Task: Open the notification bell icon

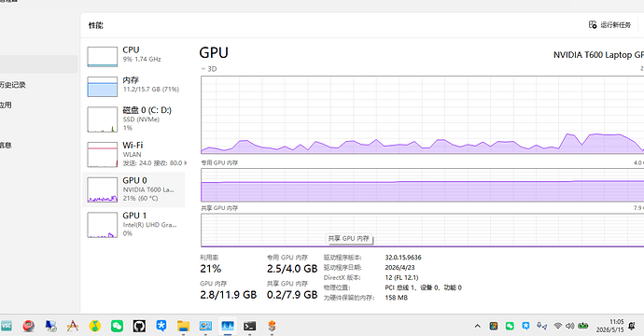Action: coord(632,326)
